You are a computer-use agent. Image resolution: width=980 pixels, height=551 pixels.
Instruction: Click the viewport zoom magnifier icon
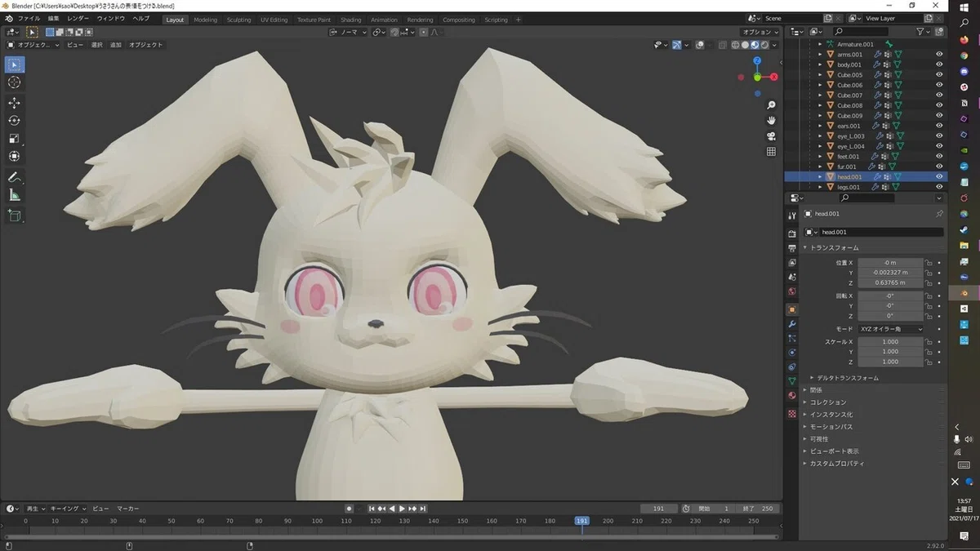[771, 105]
